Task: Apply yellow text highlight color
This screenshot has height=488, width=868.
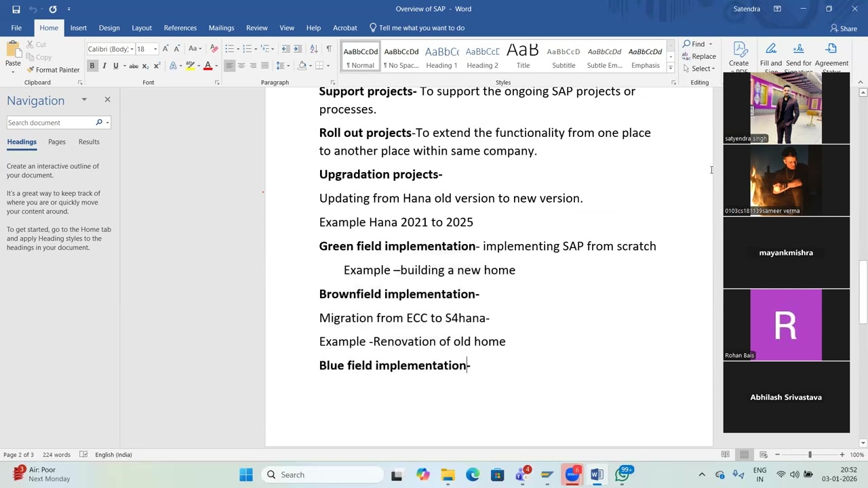Action: point(190,66)
